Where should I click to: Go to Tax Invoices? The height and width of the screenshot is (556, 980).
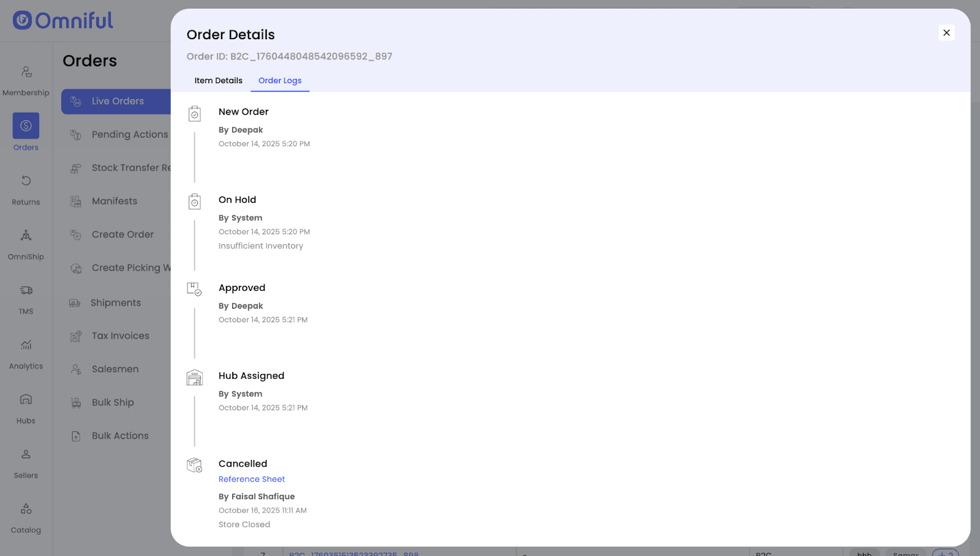coord(121,336)
